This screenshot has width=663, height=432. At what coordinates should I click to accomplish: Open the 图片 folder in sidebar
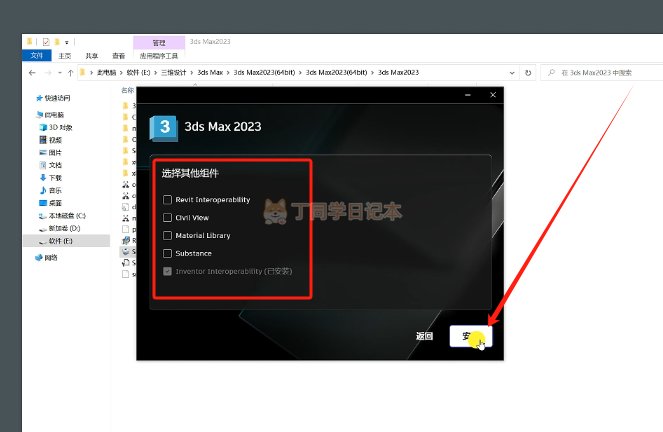[51, 153]
